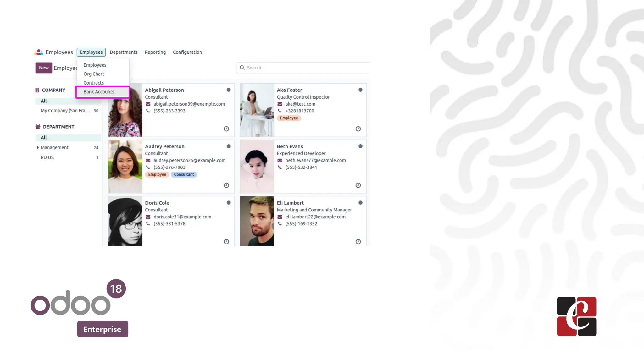
Task: Click activity clock on Eli Lambert card
Action: coord(358,242)
